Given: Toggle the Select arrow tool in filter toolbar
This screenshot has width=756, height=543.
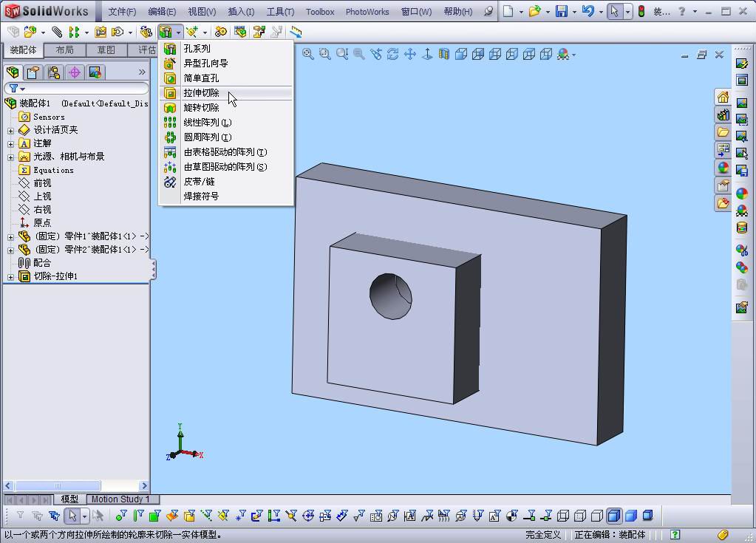Looking at the screenshot, I should click(72, 516).
